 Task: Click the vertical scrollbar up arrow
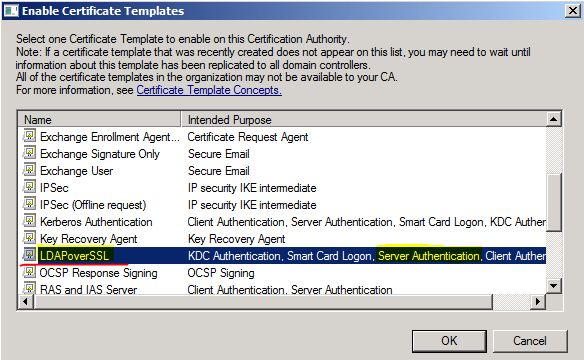click(x=553, y=119)
